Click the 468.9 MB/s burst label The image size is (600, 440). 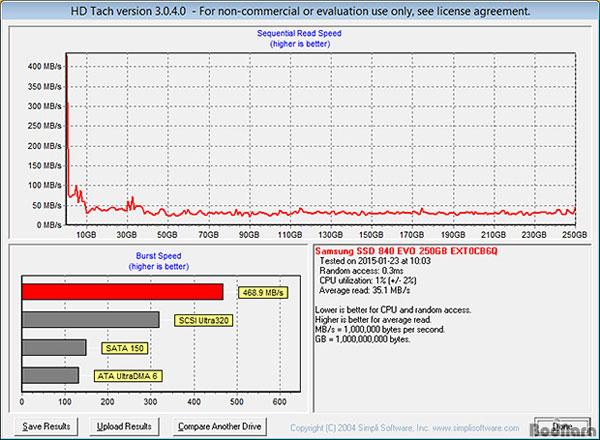click(263, 293)
